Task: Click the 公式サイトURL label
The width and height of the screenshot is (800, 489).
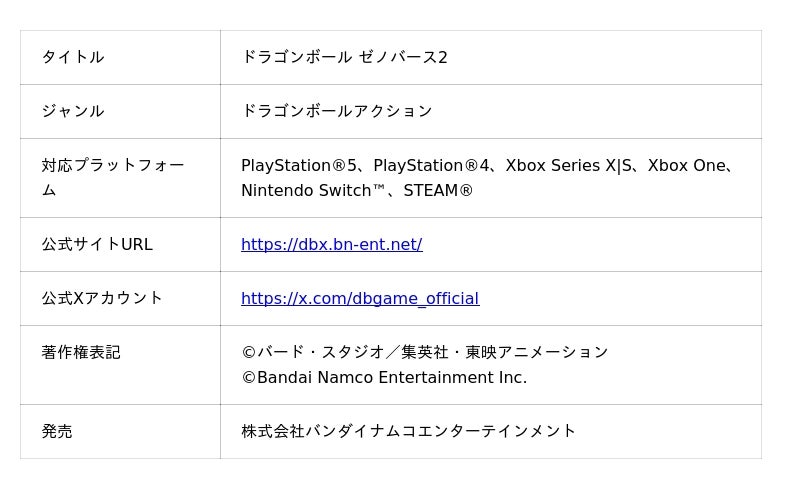Action: point(97,245)
